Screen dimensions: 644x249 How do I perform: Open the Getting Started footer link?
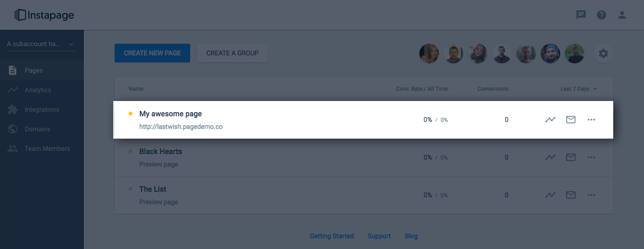[x=332, y=236]
